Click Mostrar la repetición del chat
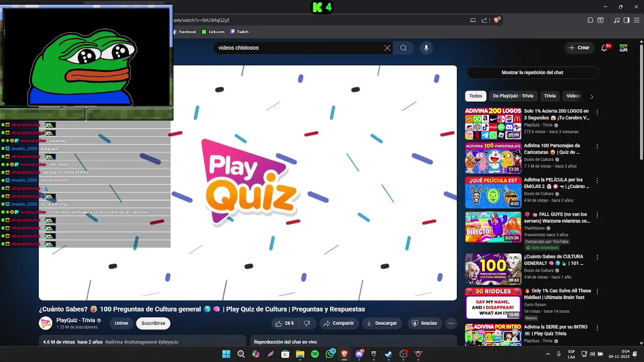644x362 pixels. tap(532, 72)
